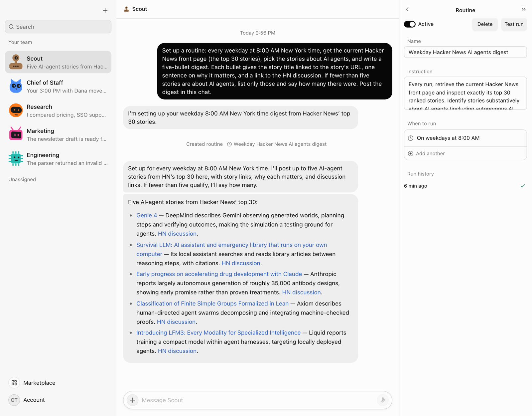Select Scout robot avatar in sidebar
532x416 pixels.
tap(16, 62)
